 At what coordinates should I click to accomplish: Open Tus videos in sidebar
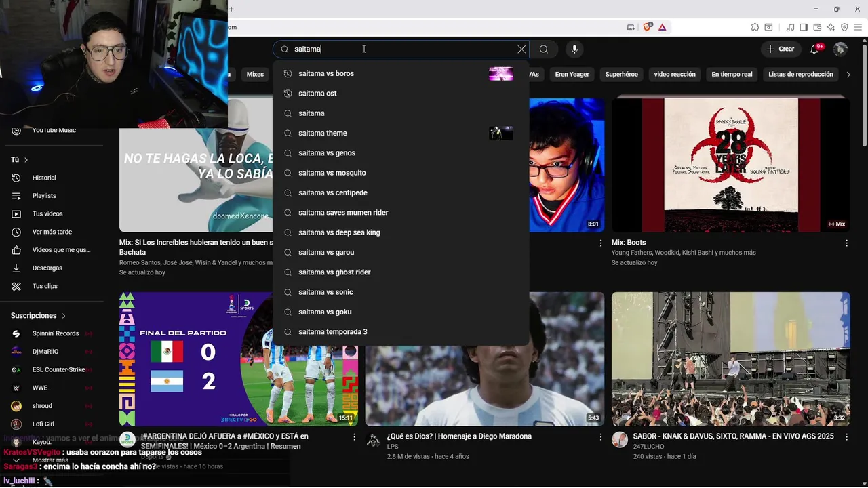53,213
